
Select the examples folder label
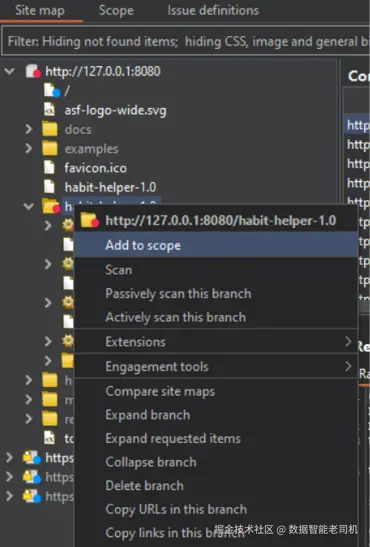point(91,149)
